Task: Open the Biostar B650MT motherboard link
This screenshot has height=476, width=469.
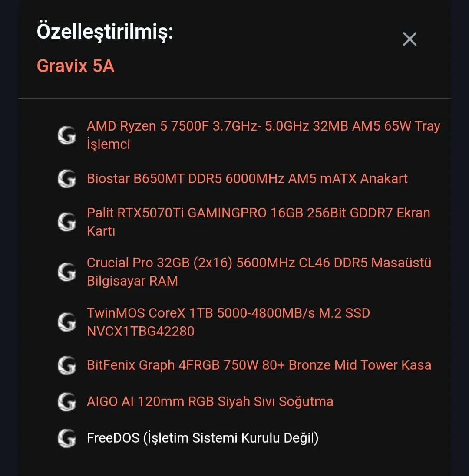Action: 247,178
